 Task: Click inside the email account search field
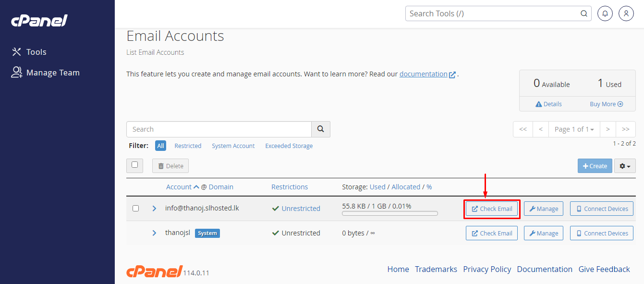219,129
